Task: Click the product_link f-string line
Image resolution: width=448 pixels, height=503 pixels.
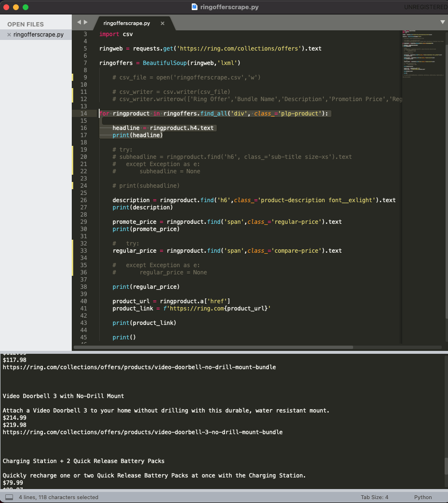Action: click(x=191, y=308)
